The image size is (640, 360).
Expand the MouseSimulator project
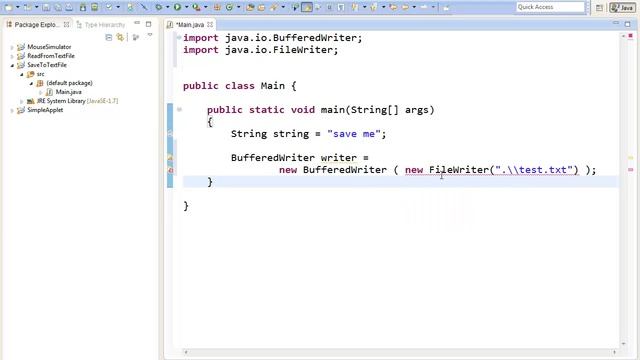click(x=12, y=47)
